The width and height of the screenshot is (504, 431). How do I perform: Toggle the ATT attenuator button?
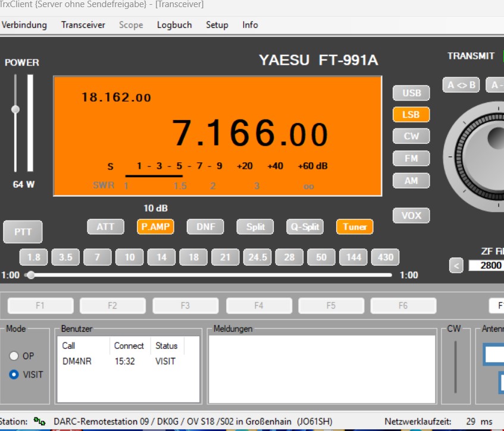pyautogui.click(x=105, y=226)
